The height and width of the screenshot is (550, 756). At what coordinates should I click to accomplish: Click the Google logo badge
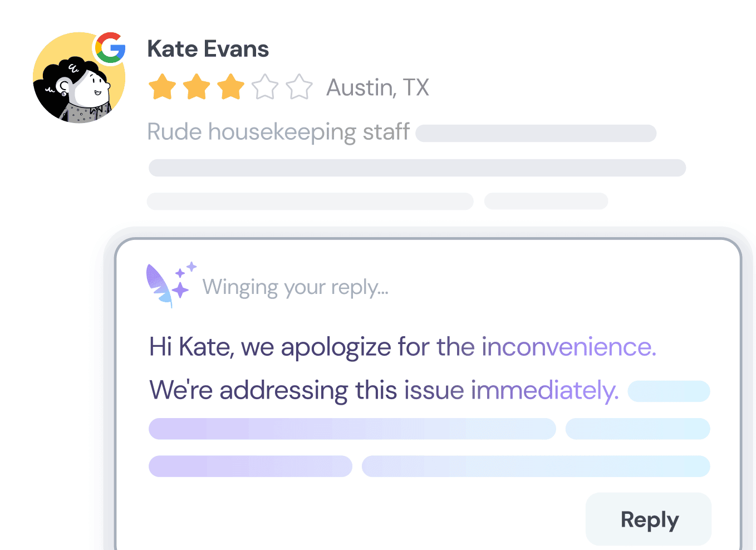coord(110,48)
